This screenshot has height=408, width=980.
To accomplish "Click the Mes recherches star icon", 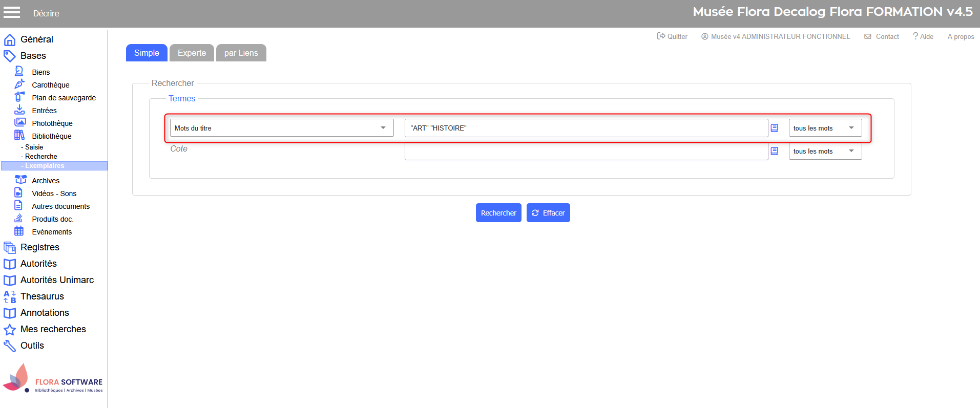I will (x=10, y=330).
